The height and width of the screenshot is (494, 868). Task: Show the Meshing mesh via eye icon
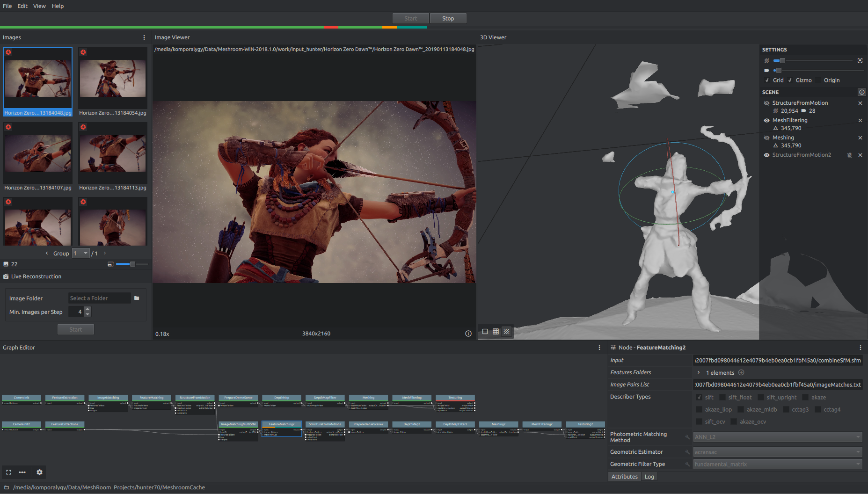coord(766,138)
